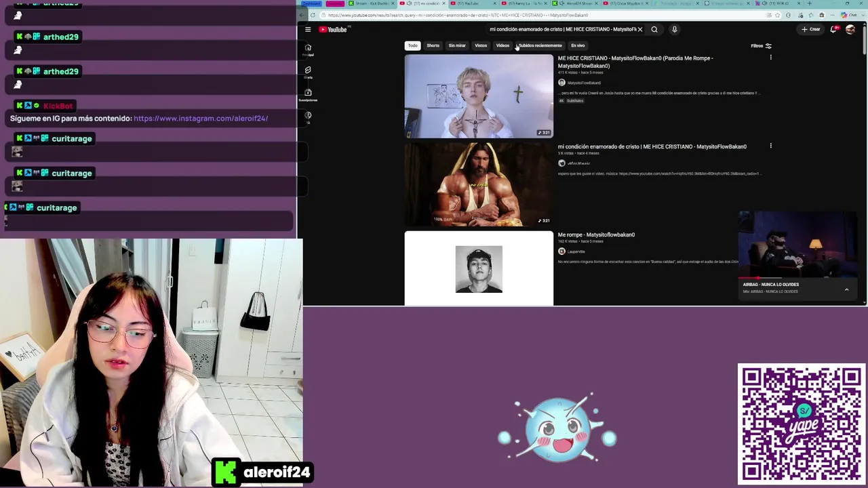Open the options menu for second result
868x488 pixels.
click(770, 146)
